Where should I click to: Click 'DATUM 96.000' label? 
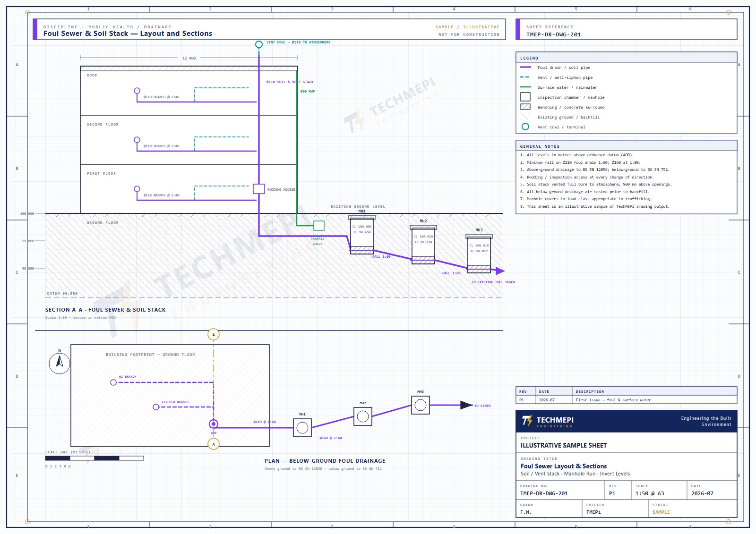pyautogui.click(x=62, y=294)
